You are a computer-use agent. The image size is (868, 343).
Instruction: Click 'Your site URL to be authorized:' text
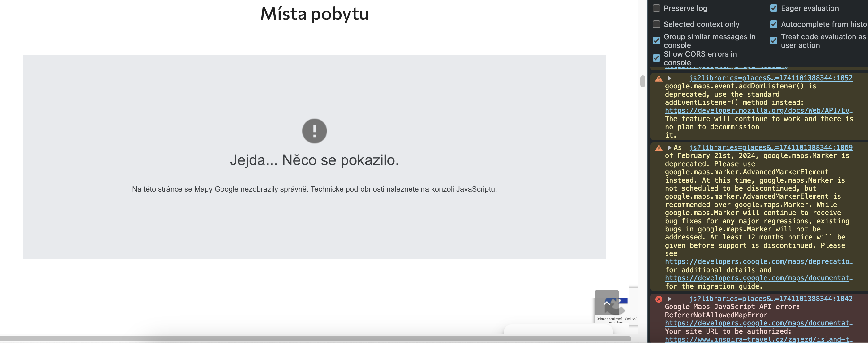[728, 332]
